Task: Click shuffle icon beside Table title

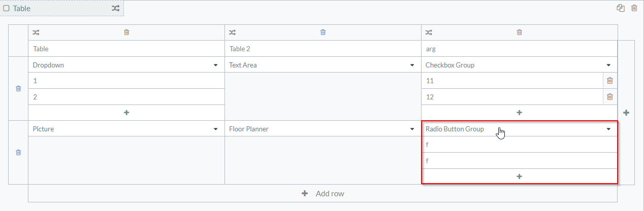Action: 116,8
